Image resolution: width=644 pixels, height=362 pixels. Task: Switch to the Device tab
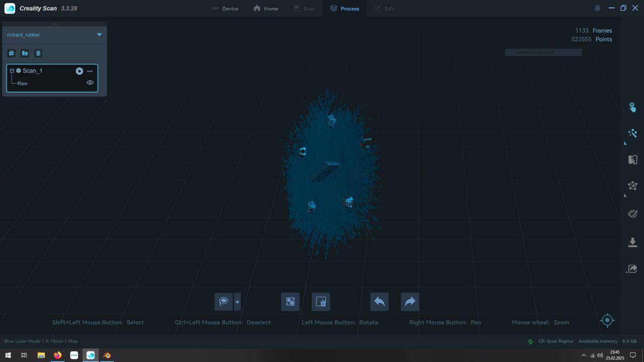click(x=225, y=9)
